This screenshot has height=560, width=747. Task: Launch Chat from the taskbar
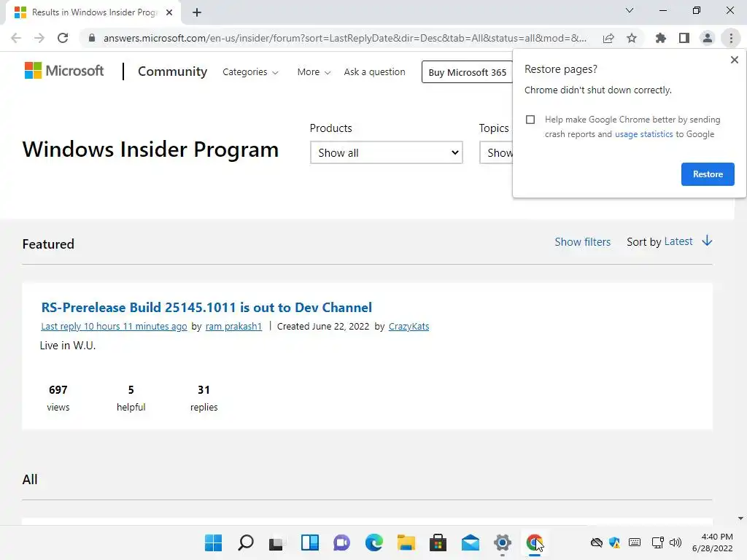341,542
